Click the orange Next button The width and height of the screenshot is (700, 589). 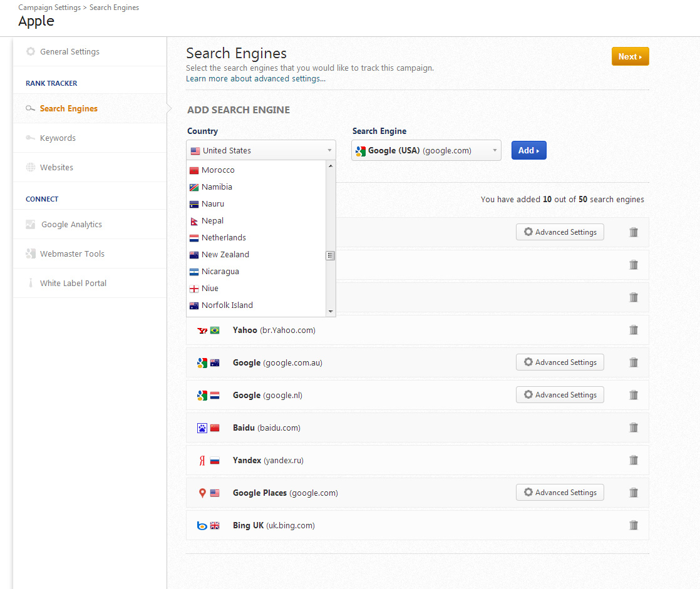point(630,56)
